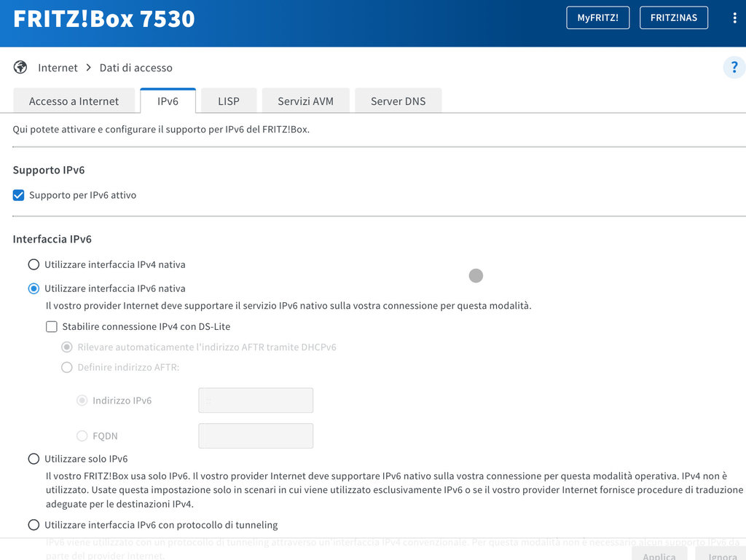Viewport: 746px width, 560px height.
Task: Open the Server DNS tab
Action: click(x=398, y=100)
